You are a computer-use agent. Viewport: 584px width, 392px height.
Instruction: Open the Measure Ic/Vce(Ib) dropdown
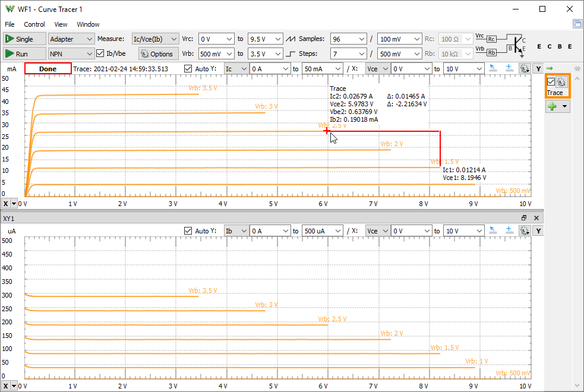pos(155,39)
